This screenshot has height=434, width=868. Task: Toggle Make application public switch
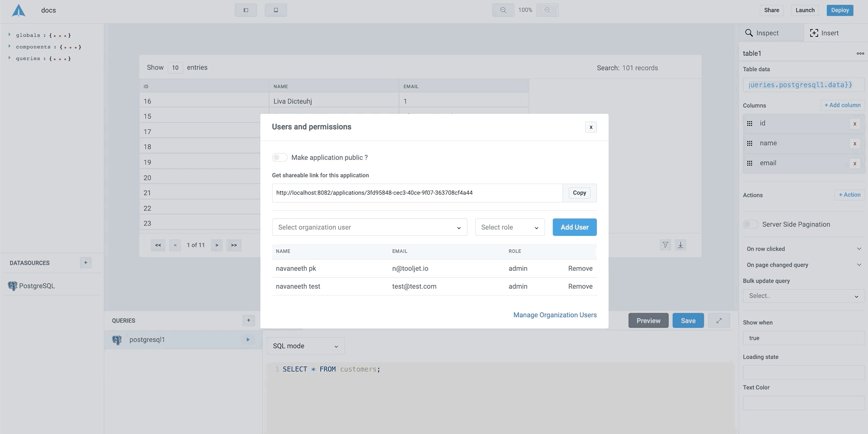click(x=279, y=157)
